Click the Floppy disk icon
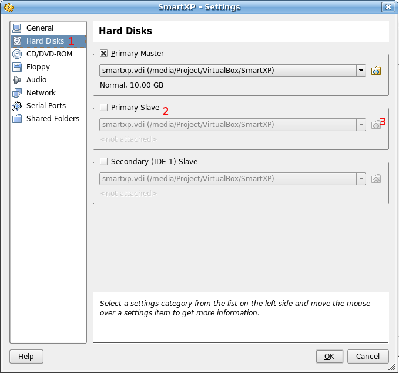Viewport: 399px width, 373px height. tap(17, 67)
